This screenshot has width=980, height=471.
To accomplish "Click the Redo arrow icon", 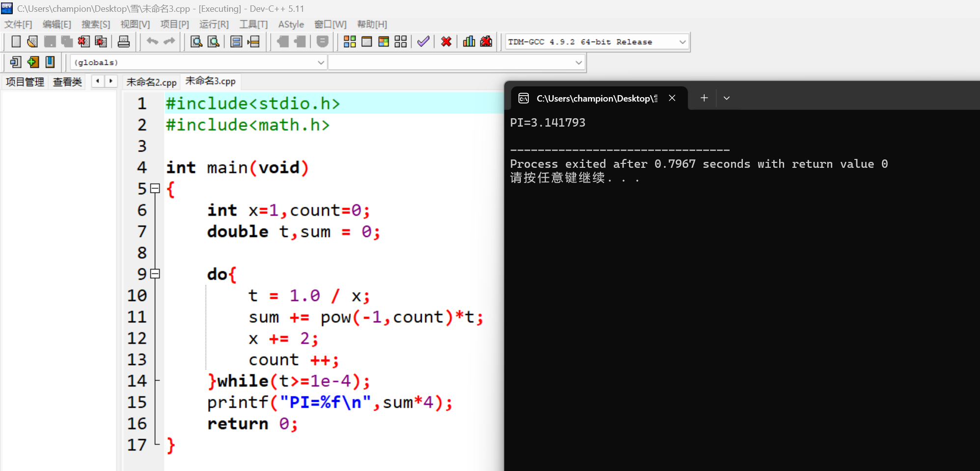I will pyautogui.click(x=169, y=42).
